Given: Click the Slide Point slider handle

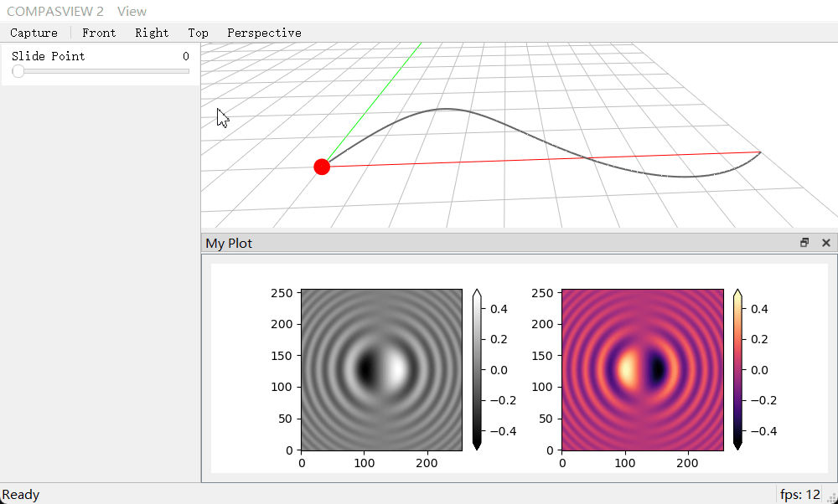Looking at the screenshot, I should tap(18, 71).
